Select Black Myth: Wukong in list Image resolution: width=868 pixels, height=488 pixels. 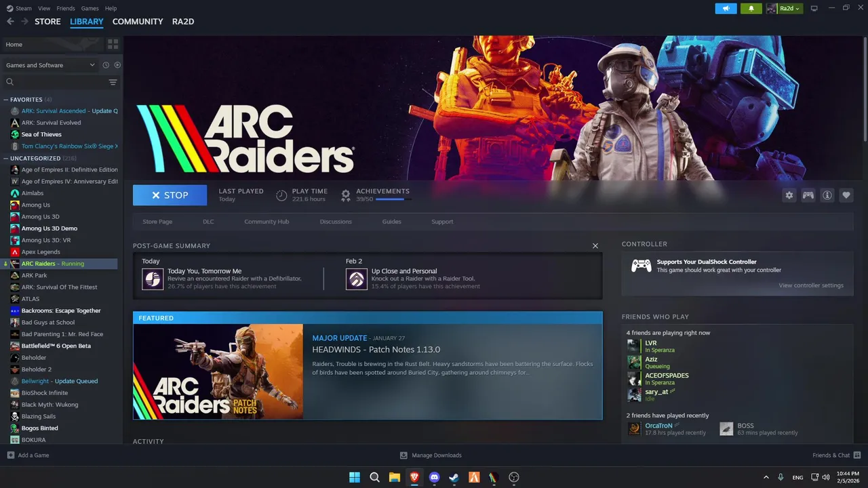pyautogui.click(x=50, y=405)
